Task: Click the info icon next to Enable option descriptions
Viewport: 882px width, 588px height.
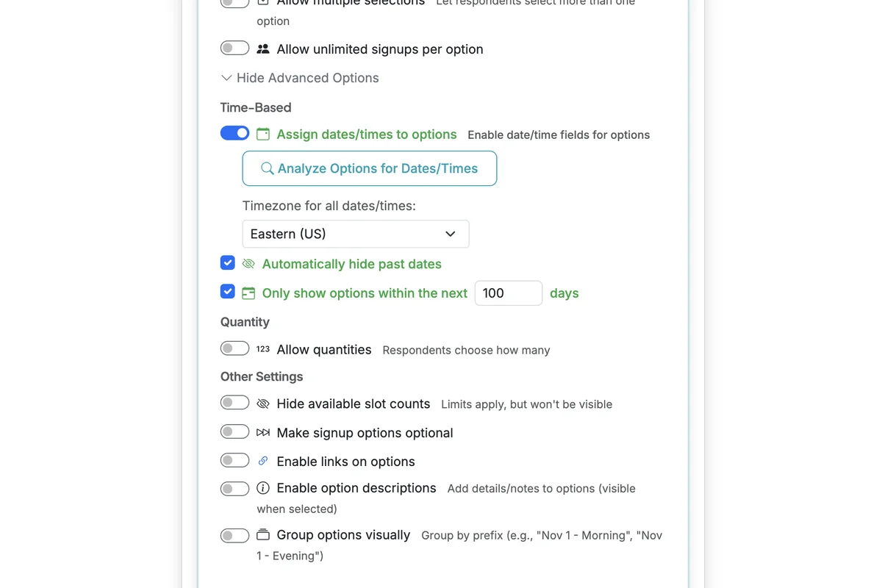Action: [x=263, y=488]
